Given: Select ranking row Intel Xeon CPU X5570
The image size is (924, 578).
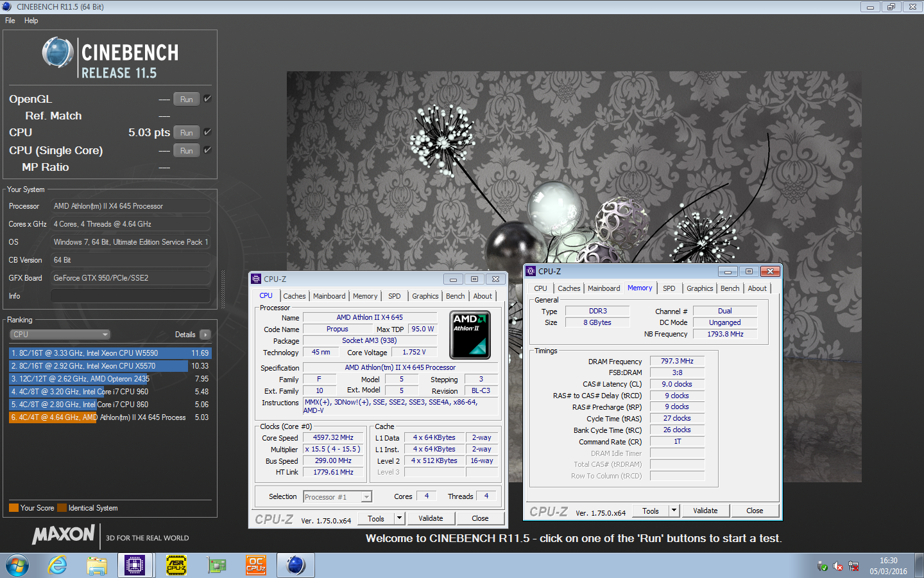Looking at the screenshot, I should coord(110,366).
